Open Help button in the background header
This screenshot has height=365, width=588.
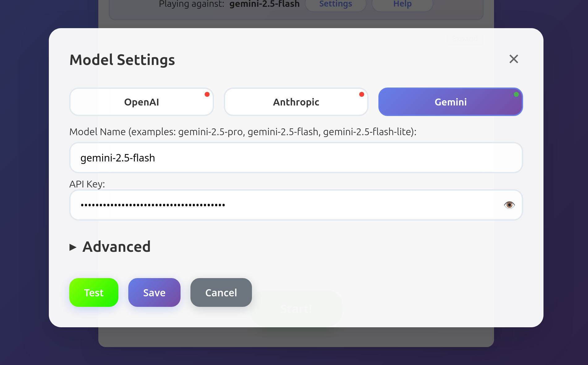[x=402, y=4]
